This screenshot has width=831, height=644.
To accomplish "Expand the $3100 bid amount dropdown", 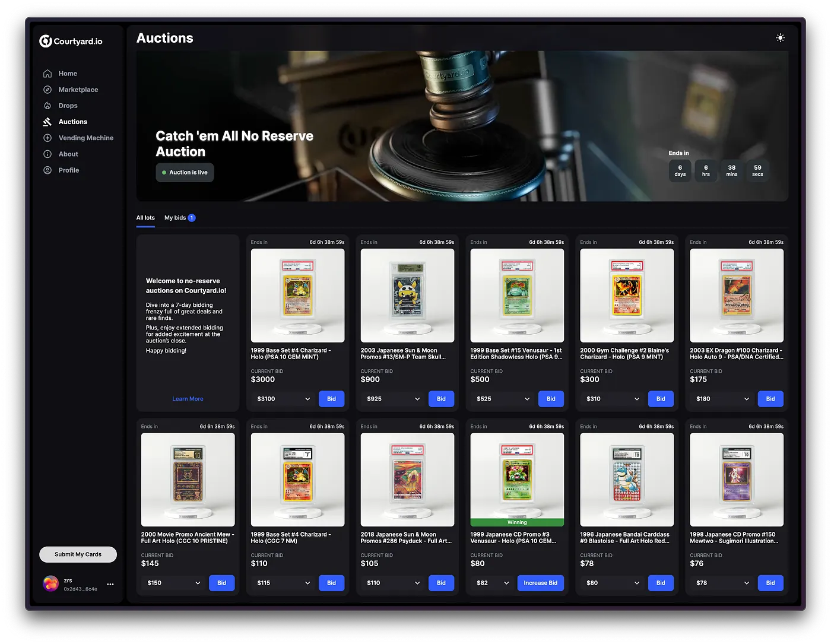I will tap(283, 399).
